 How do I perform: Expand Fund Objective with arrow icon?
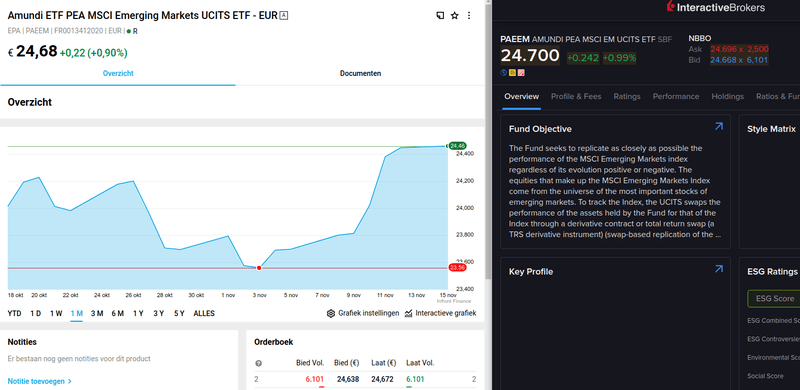coord(719,126)
